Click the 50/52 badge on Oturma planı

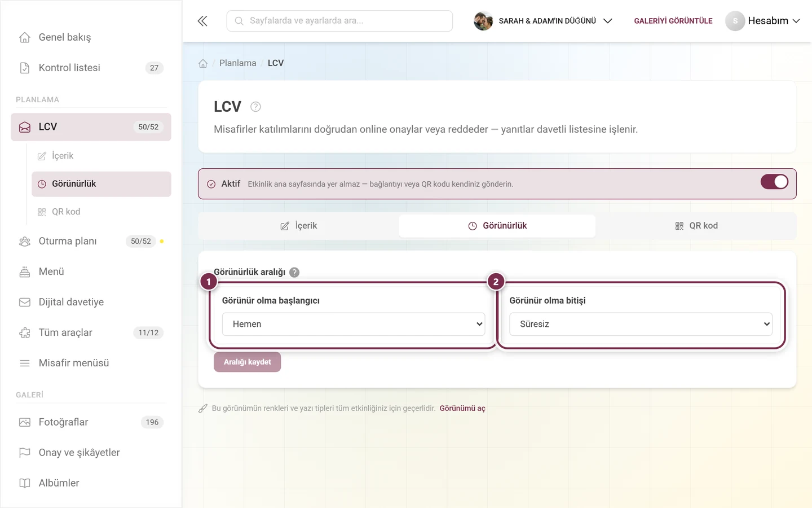141,241
